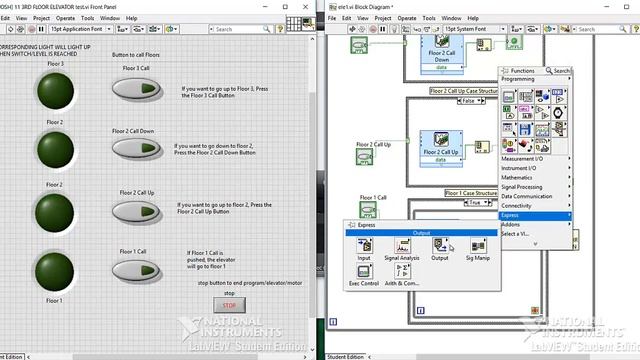The width and height of the screenshot is (640, 360).
Task: Click Floor 1 Call terminal on diagram
Action: point(367,210)
